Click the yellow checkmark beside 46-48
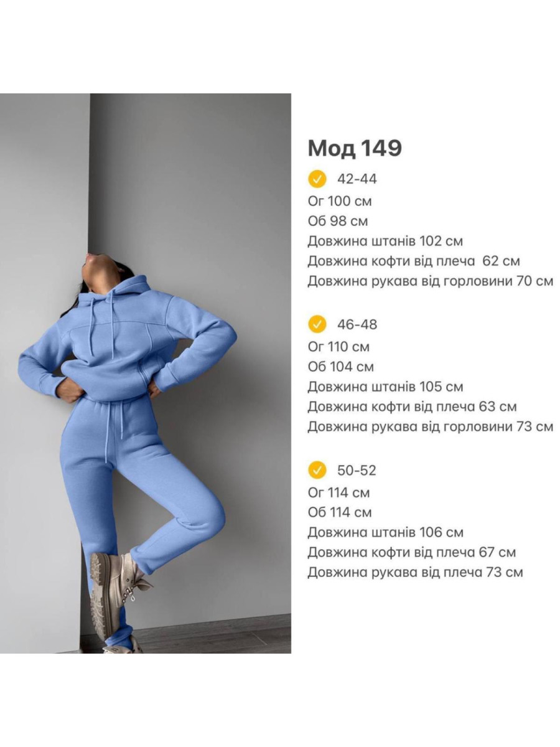This screenshot has width=560, height=747. coord(317,324)
